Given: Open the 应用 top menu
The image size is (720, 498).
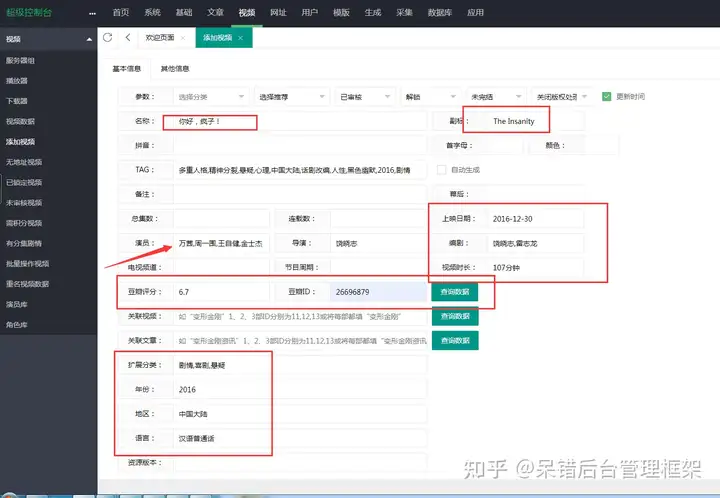Looking at the screenshot, I should (476, 12).
